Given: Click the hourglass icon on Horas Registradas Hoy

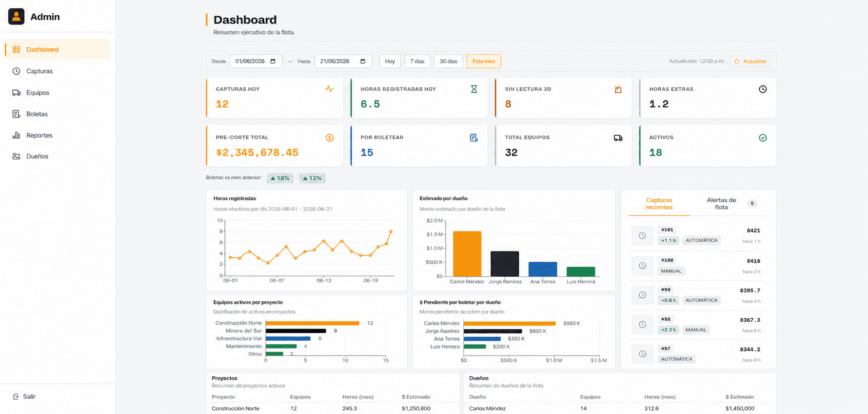Looking at the screenshot, I should tap(474, 89).
